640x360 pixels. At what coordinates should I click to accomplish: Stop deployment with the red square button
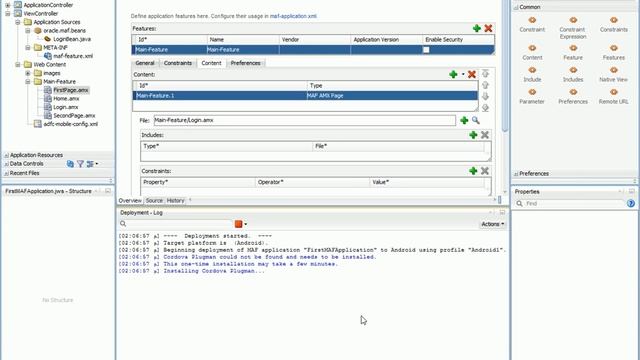click(238, 224)
